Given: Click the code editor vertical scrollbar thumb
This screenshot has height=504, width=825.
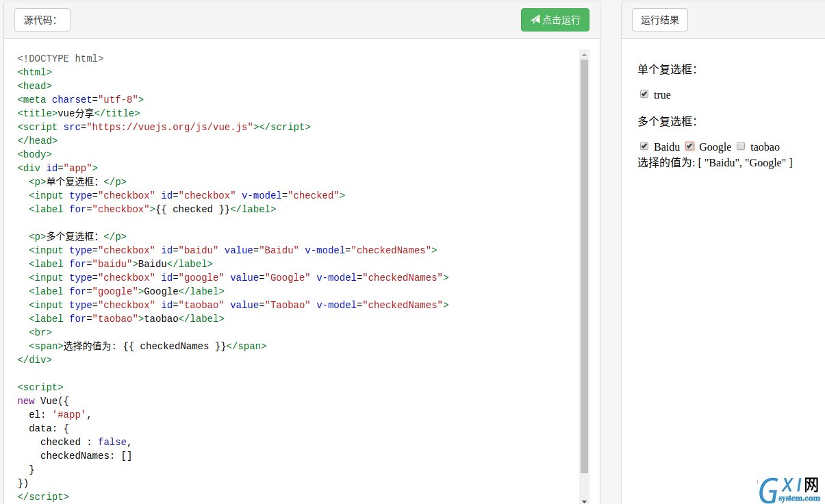Looking at the screenshot, I should point(584,266).
